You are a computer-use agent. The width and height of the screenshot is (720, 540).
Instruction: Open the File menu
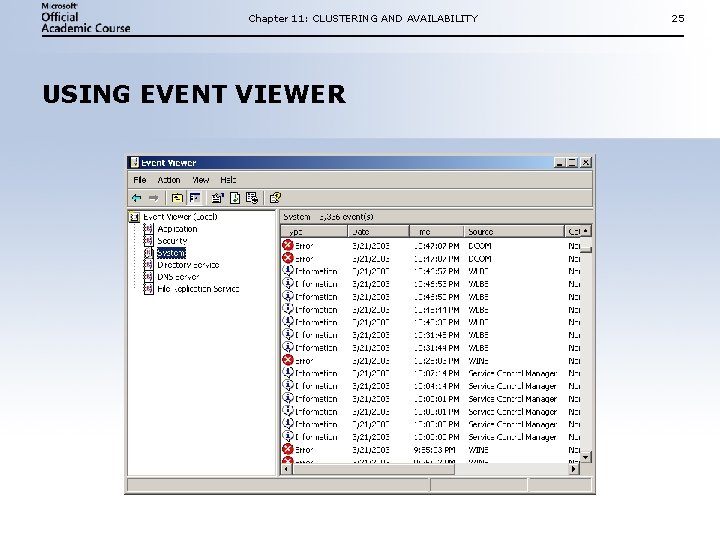coord(140,180)
